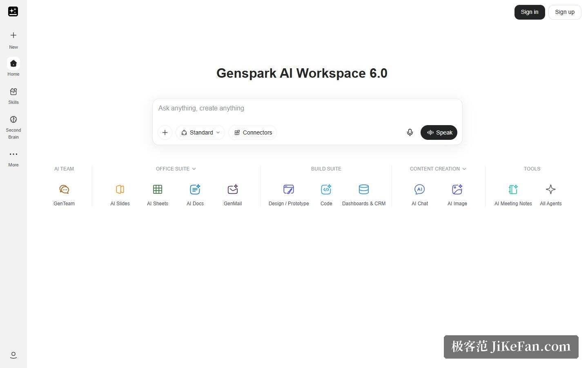Image resolution: width=588 pixels, height=368 pixels.
Task: Open AI Sheets tool
Action: coord(158,195)
